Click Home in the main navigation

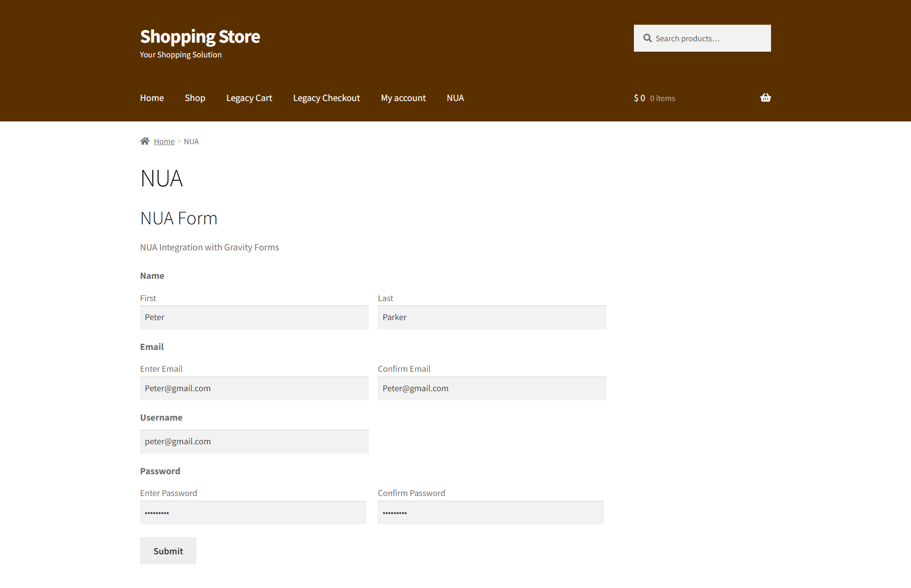(x=152, y=98)
